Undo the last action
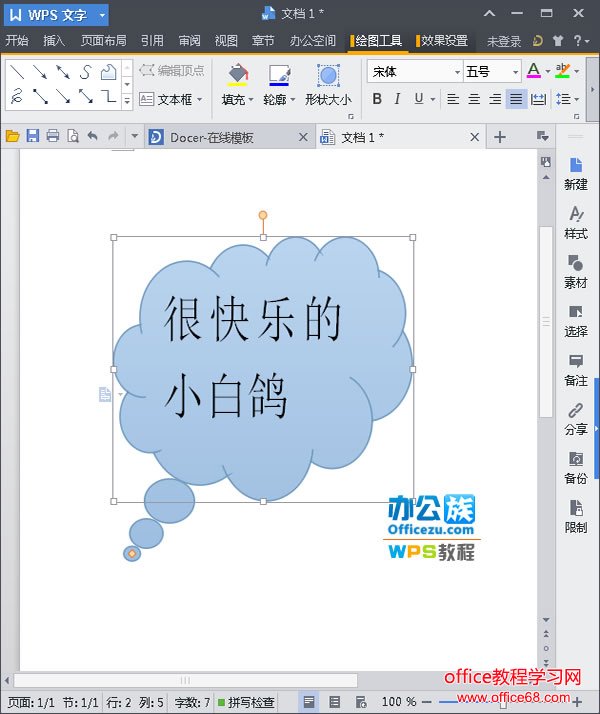The width and height of the screenshot is (600, 714). pyautogui.click(x=92, y=136)
